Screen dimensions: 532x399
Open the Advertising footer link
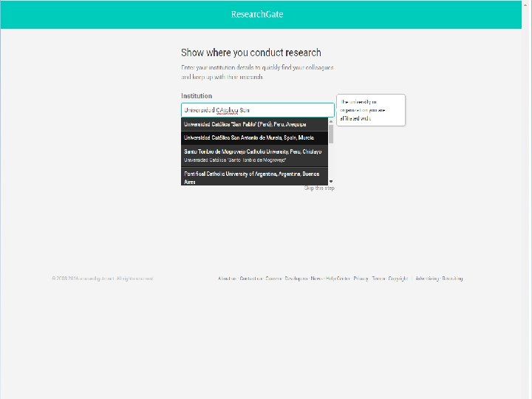pyautogui.click(x=427, y=279)
